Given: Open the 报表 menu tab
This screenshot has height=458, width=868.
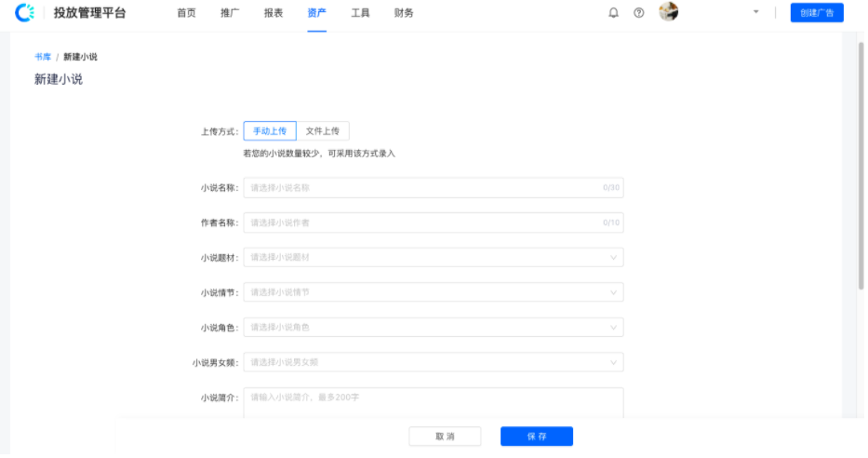Looking at the screenshot, I should click(274, 13).
